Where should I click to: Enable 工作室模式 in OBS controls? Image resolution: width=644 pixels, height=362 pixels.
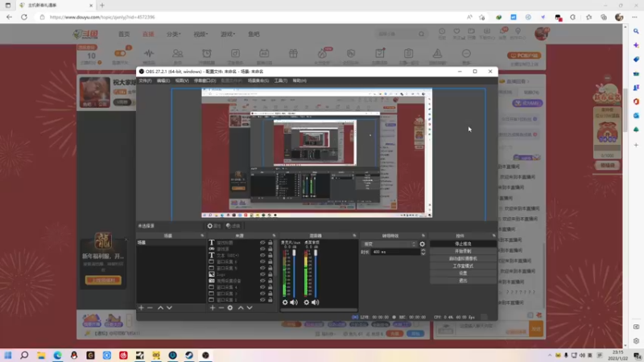coord(463,266)
